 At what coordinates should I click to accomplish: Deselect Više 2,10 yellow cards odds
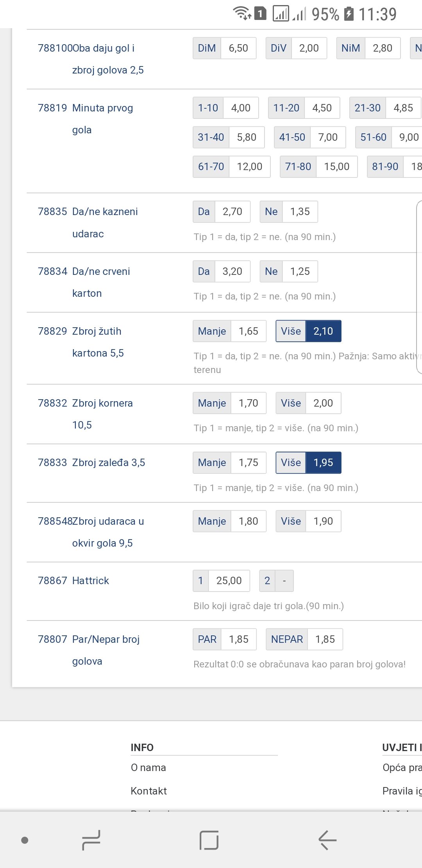click(308, 331)
